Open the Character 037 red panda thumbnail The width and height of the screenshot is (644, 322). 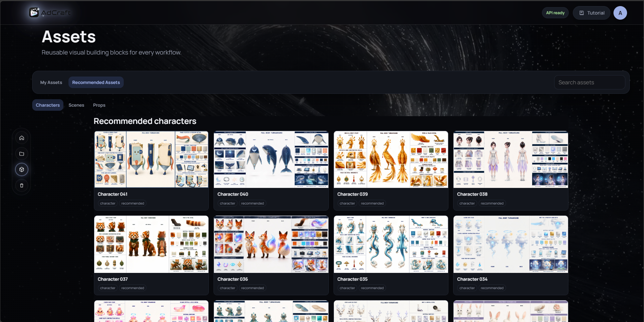[x=151, y=244]
